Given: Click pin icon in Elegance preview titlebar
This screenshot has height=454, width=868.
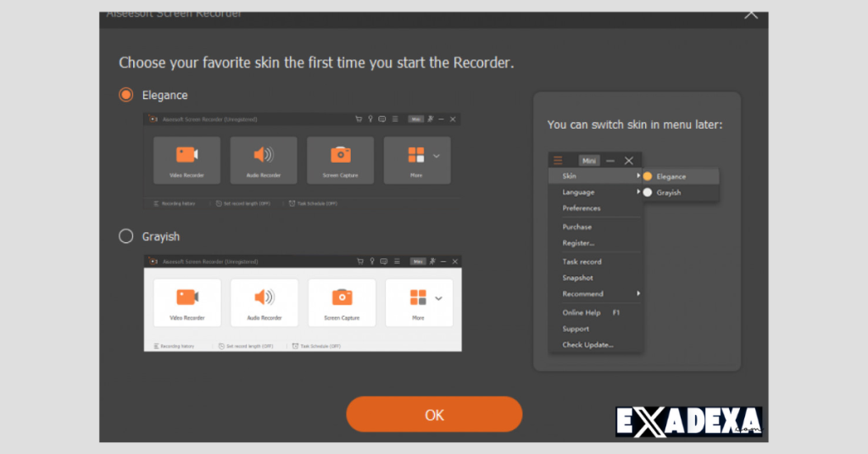Looking at the screenshot, I should point(431,119).
